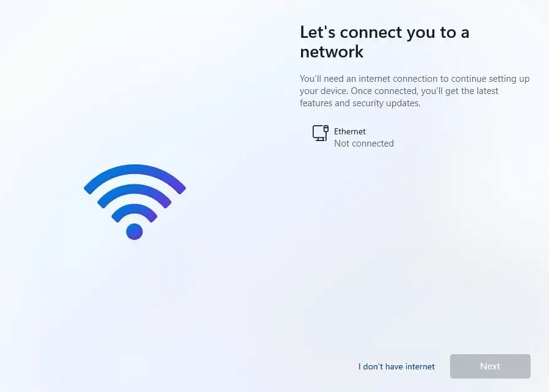Image resolution: width=549 pixels, height=392 pixels.
Task: Click the "You'll need an internet connection" line
Action: [x=415, y=79]
